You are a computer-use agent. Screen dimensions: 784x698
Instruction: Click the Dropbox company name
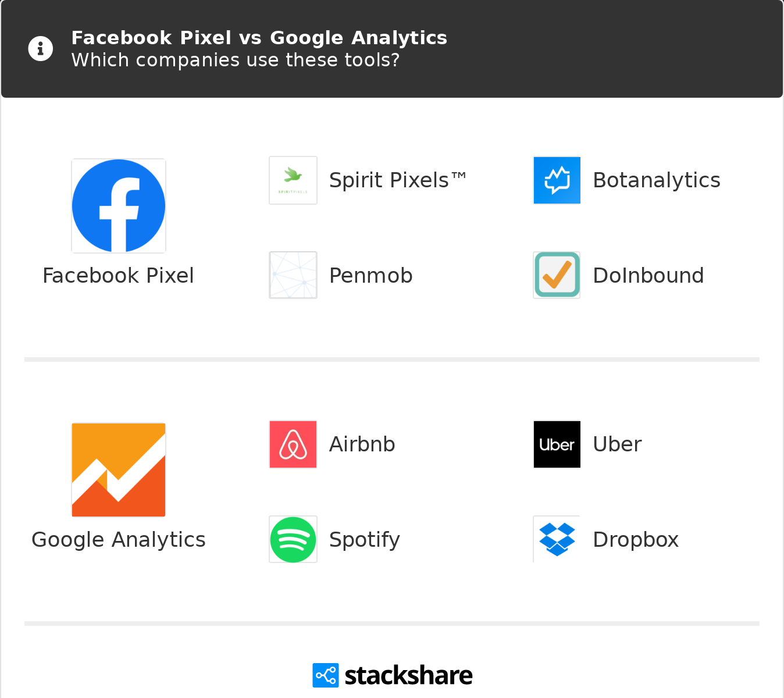[636, 540]
